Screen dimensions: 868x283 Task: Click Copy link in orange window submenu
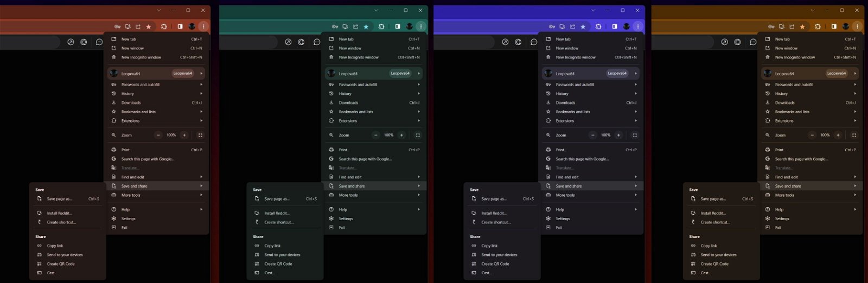[721, 246]
